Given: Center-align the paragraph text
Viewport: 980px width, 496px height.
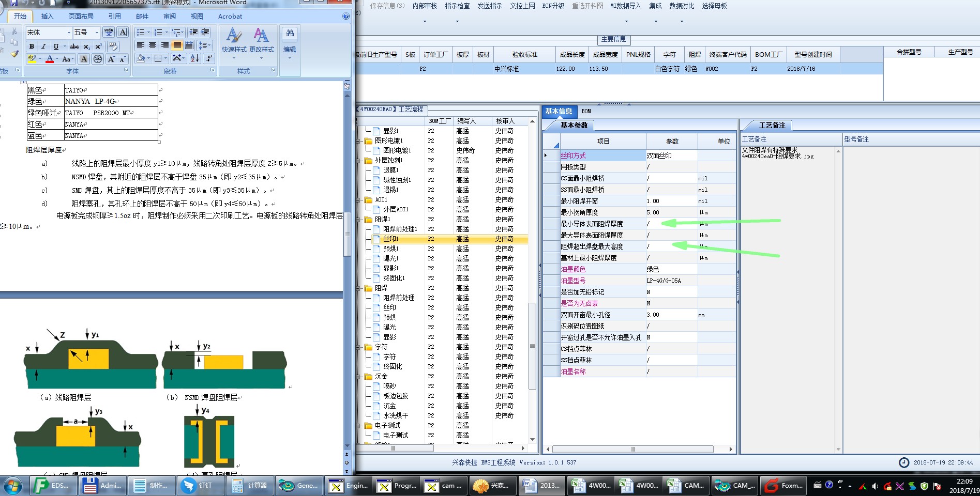Looking at the screenshot, I should coord(153,45).
